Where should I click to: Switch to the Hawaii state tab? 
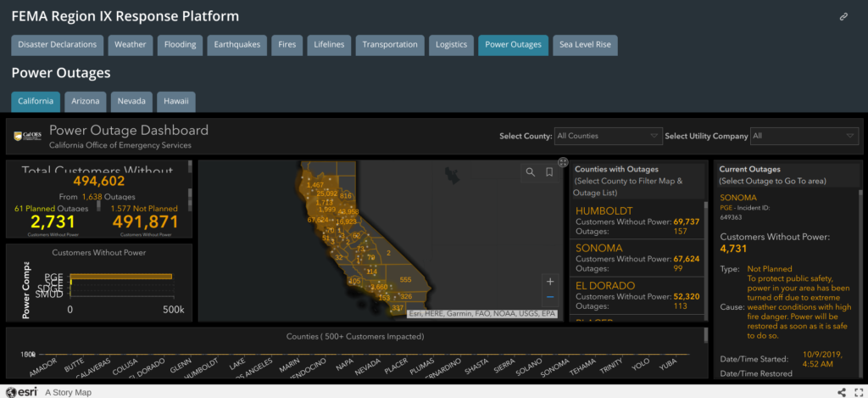tap(175, 101)
